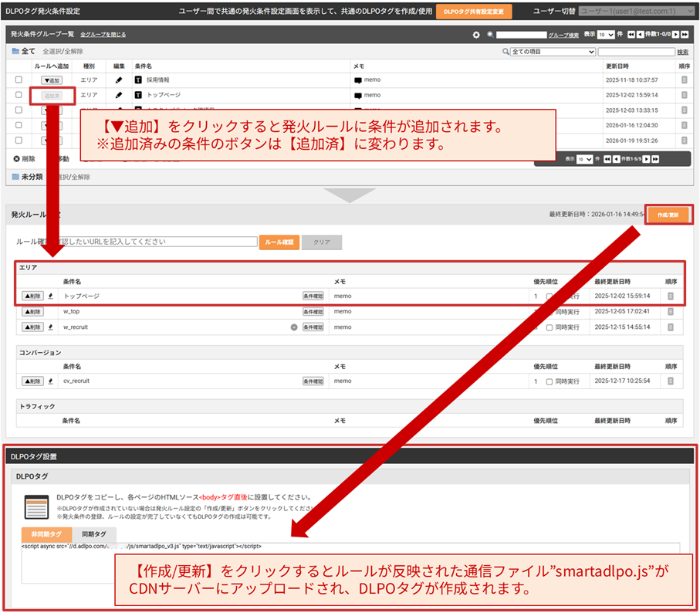Open the ユーザー切替 user dropdown
The width and height of the screenshot is (700, 613).
point(637,11)
